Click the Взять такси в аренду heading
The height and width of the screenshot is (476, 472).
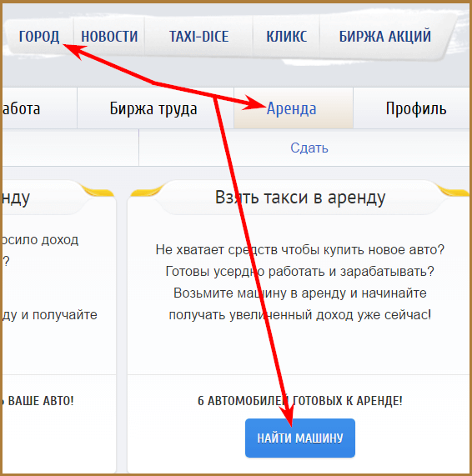click(300, 198)
